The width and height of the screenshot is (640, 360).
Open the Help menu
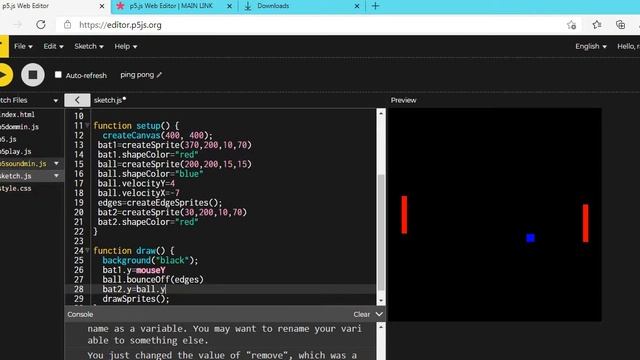coord(126,47)
